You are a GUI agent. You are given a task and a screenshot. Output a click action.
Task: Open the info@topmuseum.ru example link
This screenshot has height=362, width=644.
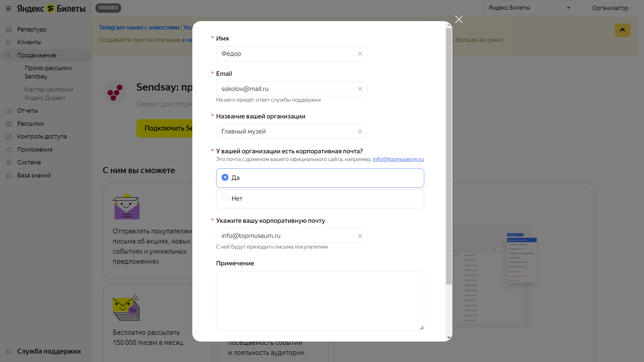pyautogui.click(x=398, y=159)
